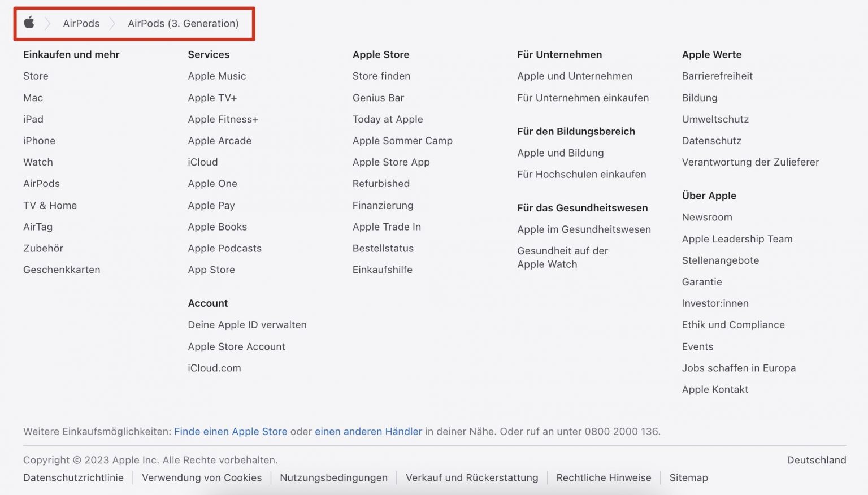Screen dimensions: 868x495
Task: Click Store finden under Apple Store
Action: pyautogui.click(x=381, y=76)
